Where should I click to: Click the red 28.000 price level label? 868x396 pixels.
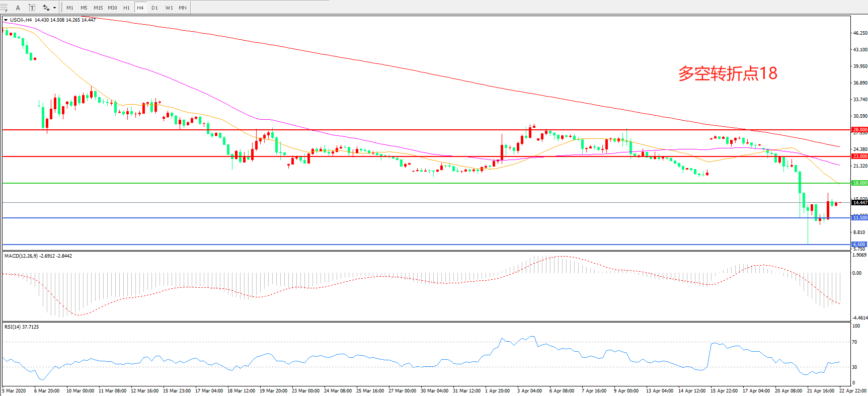click(x=859, y=130)
